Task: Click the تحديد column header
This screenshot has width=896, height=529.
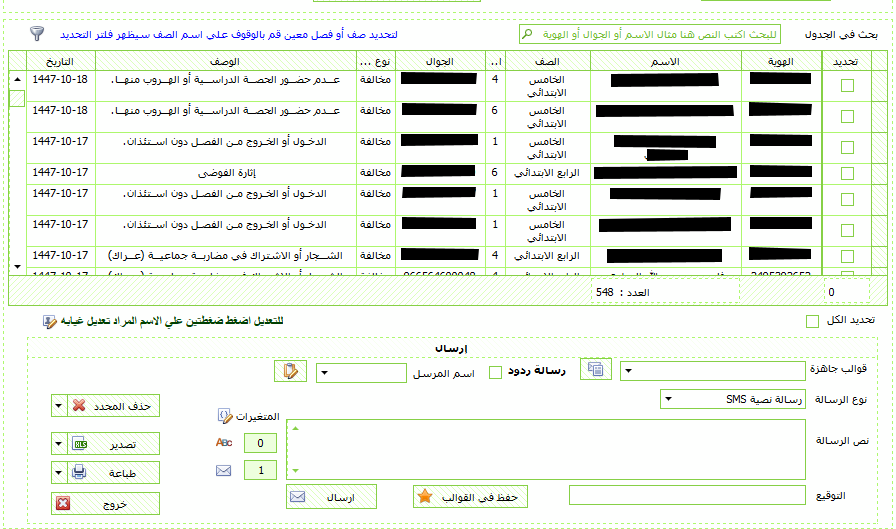Action: click(846, 61)
